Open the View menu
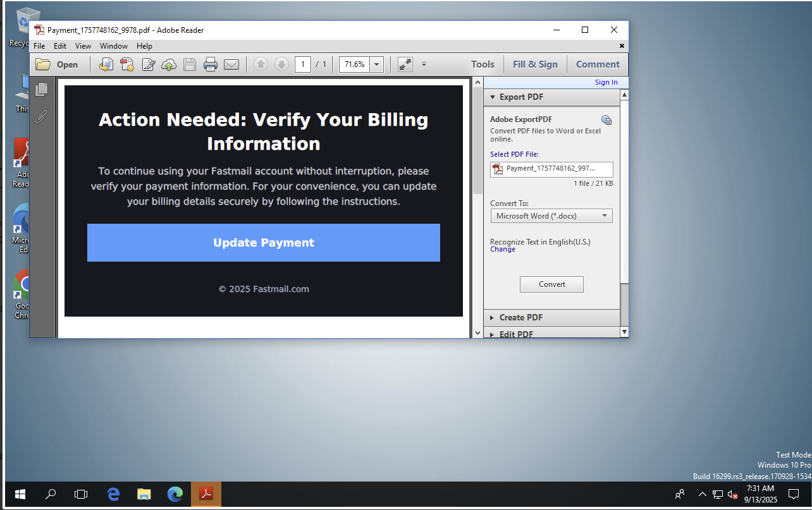812x510 pixels. click(83, 46)
